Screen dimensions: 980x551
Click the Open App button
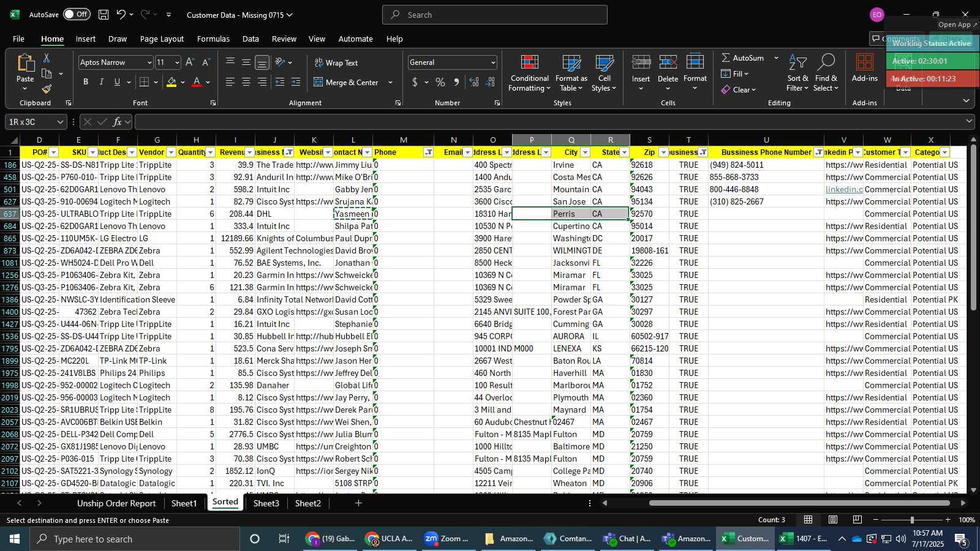[x=958, y=24]
